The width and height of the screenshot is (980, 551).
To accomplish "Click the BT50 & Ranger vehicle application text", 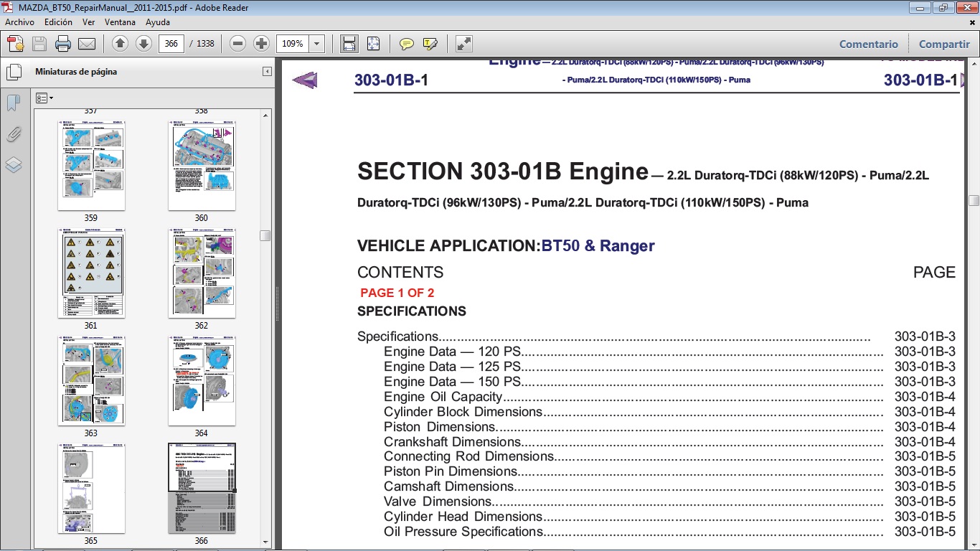I will tap(598, 246).
